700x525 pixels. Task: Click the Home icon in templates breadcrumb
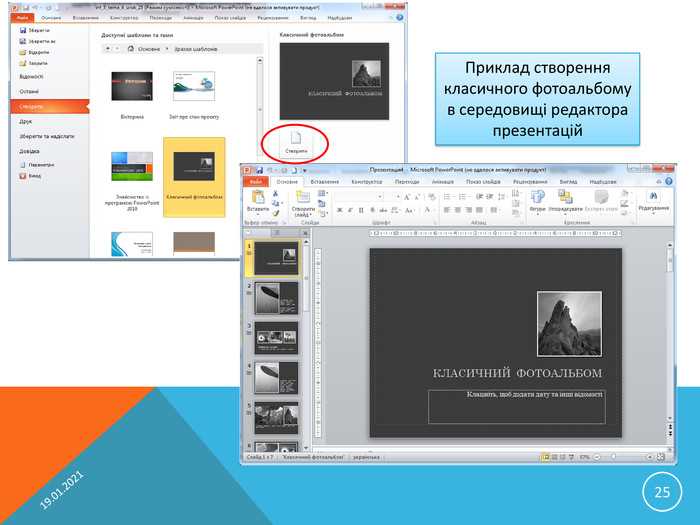click(x=130, y=49)
